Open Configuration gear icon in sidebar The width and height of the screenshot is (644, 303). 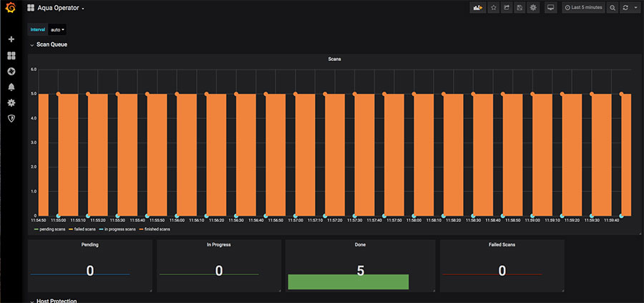[11, 102]
